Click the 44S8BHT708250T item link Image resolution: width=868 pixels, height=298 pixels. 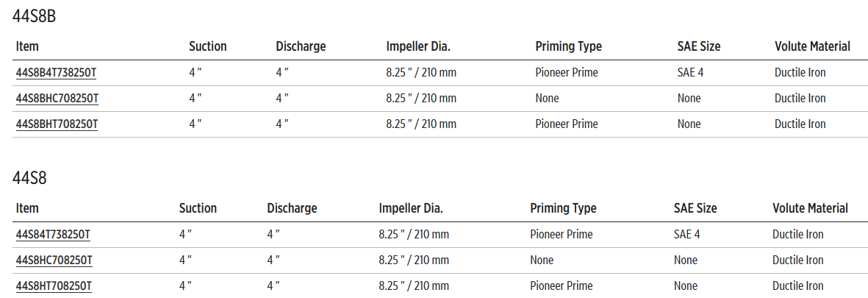pos(57,124)
